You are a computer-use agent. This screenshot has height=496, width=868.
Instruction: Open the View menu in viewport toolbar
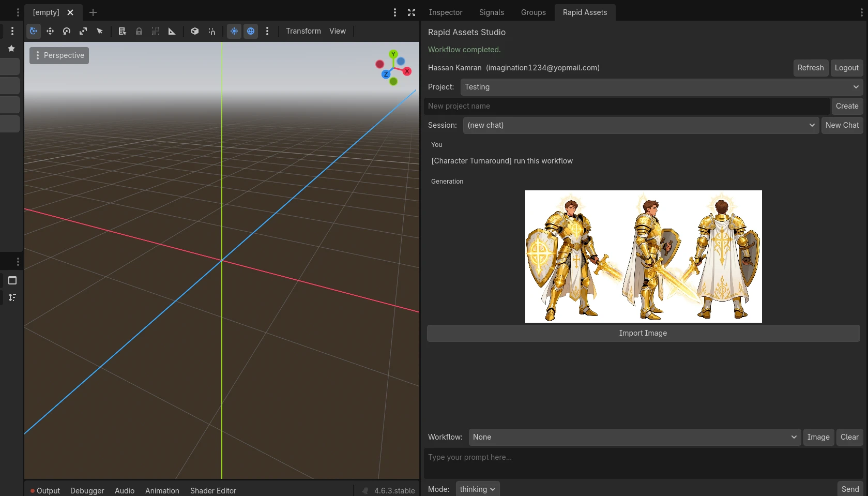click(x=338, y=31)
